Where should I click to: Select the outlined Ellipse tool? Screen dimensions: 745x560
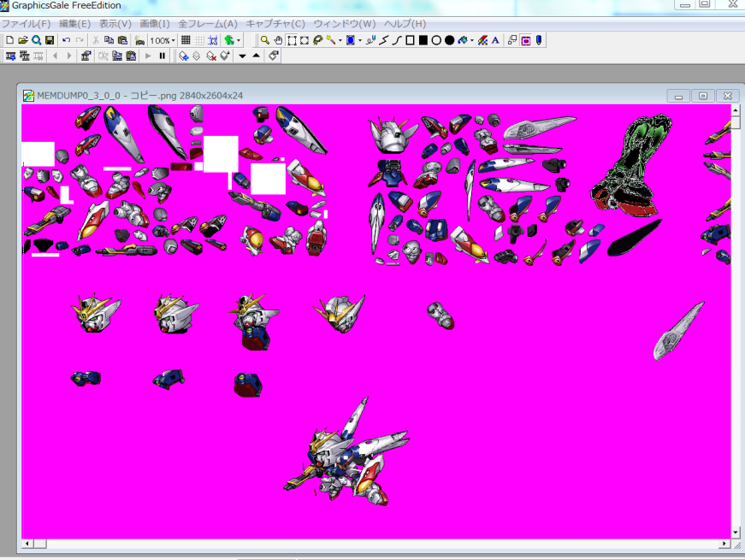(436, 40)
